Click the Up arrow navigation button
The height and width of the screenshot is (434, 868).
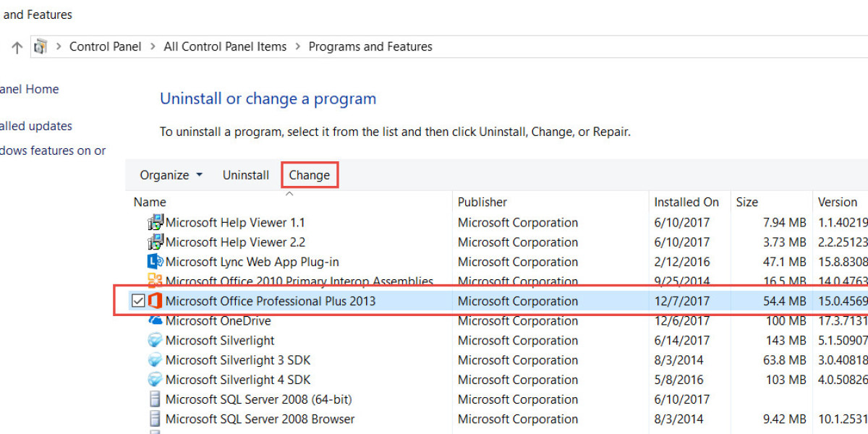tap(17, 47)
